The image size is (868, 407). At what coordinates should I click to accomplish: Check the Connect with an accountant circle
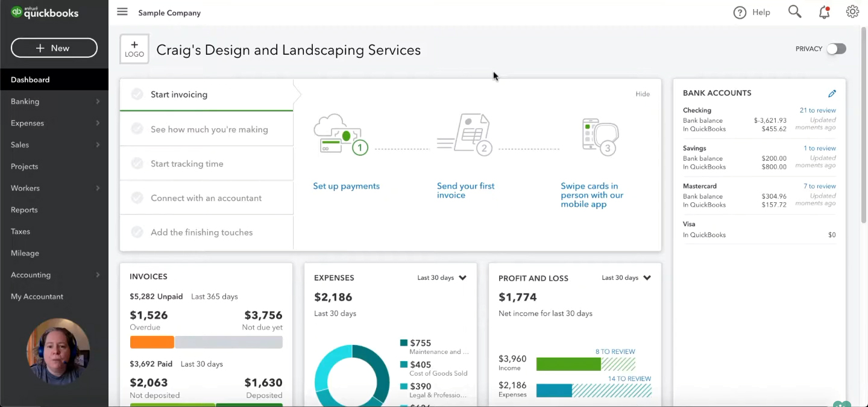click(137, 197)
